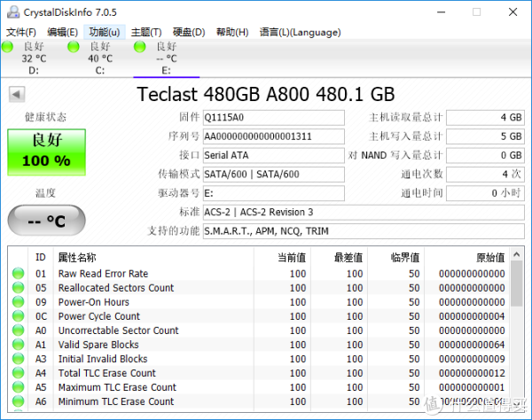Click the features field S.M.A.R.T., APM, NCQ, TRIM
The width and height of the screenshot is (532, 420).
click(364, 231)
